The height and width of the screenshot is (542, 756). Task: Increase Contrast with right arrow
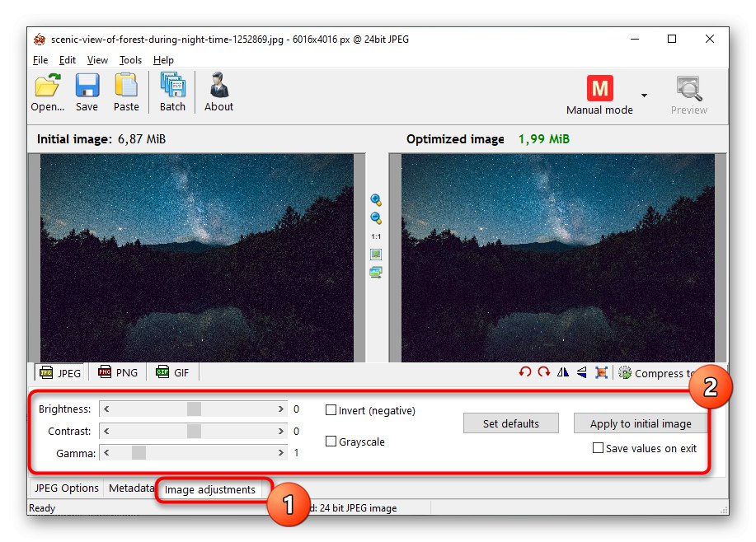(280, 431)
